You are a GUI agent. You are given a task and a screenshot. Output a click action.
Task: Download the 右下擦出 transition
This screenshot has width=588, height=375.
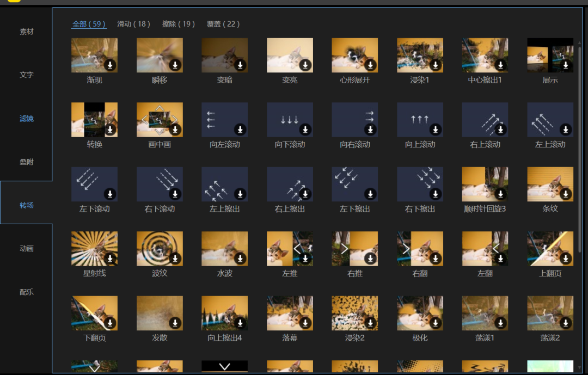tap(436, 194)
